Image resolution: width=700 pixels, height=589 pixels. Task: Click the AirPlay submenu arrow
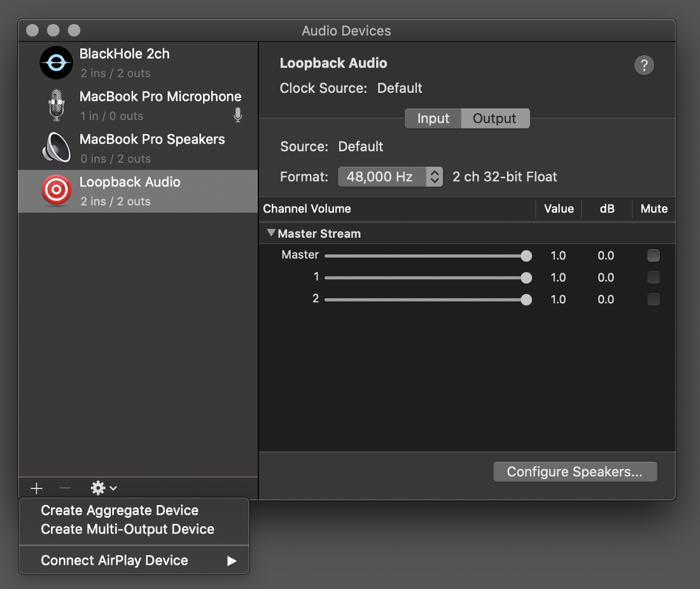coord(231,561)
